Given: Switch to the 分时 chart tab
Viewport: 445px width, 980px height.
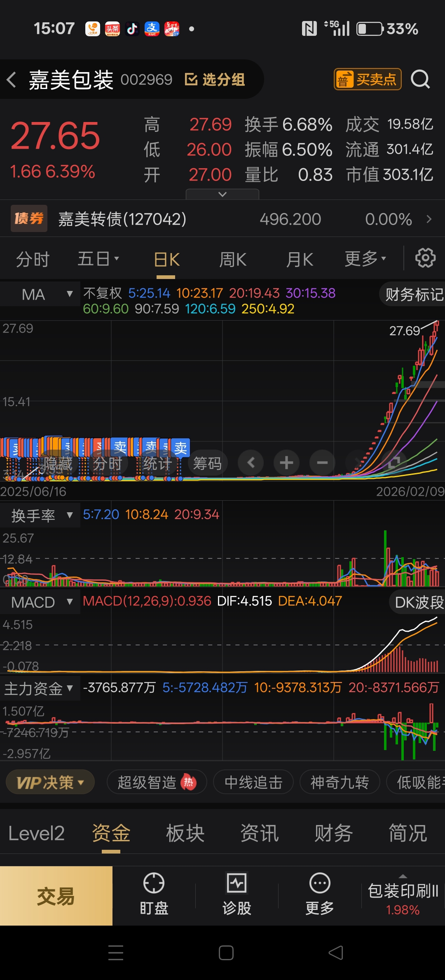Looking at the screenshot, I should tap(33, 260).
